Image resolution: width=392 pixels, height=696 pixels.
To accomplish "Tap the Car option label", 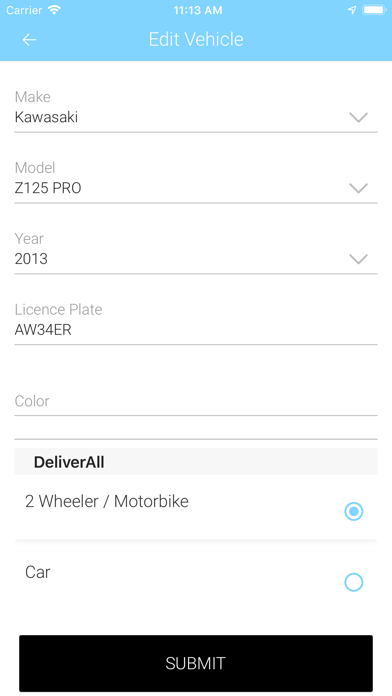I will point(37,572).
